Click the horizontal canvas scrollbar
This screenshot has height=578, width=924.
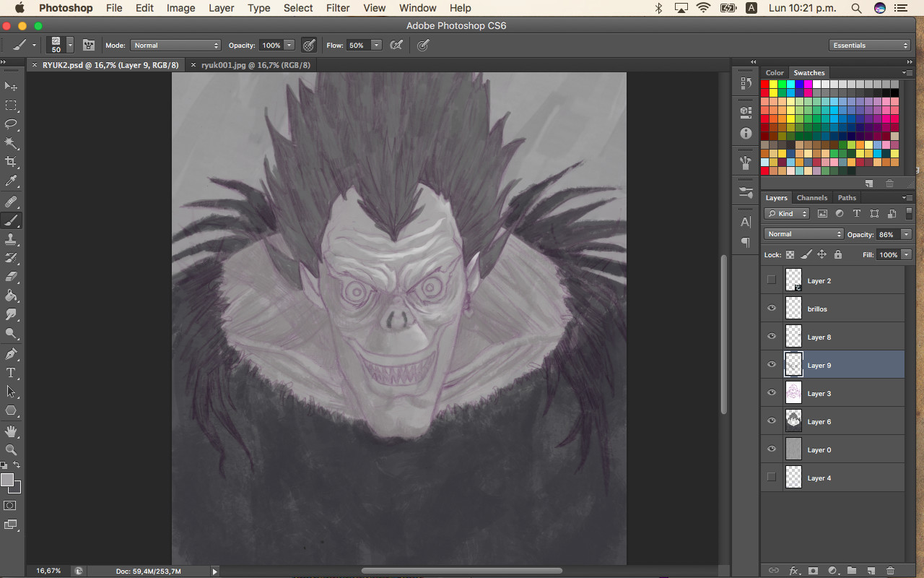(x=462, y=571)
